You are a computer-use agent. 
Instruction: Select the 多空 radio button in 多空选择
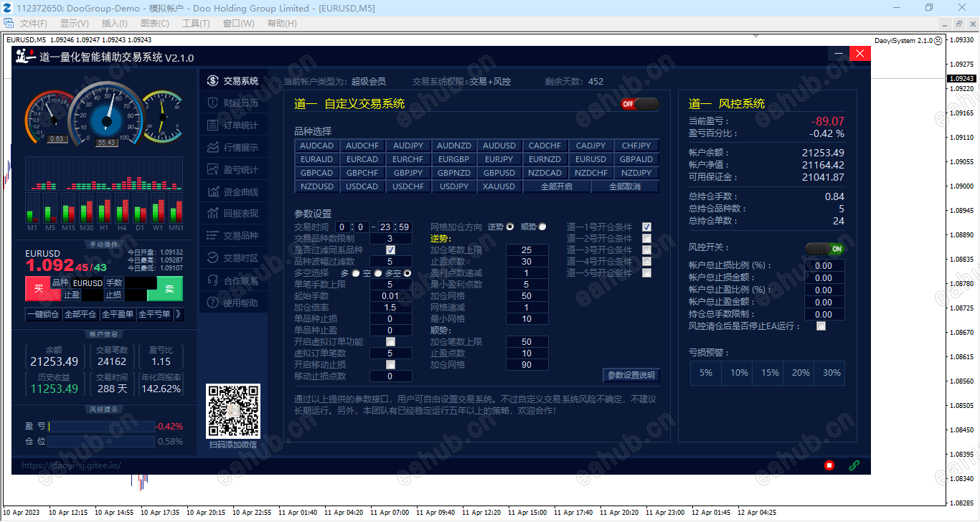[x=407, y=273]
